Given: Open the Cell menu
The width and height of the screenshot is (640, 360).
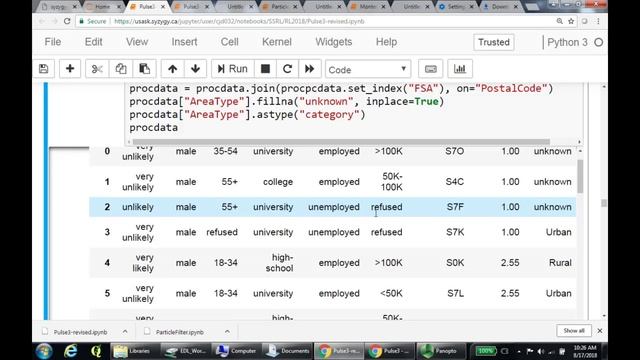Looking at the screenshot, I should click(x=229, y=42).
